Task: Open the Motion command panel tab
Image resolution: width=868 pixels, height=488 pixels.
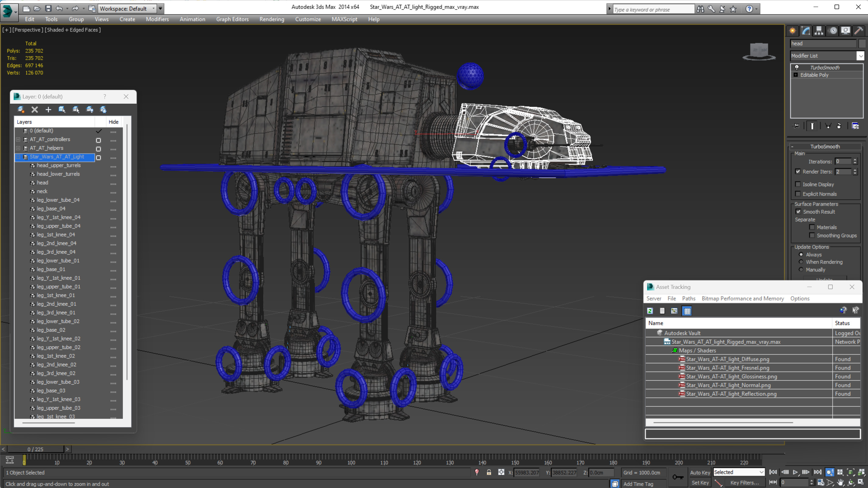Action: (x=833, y=31)
